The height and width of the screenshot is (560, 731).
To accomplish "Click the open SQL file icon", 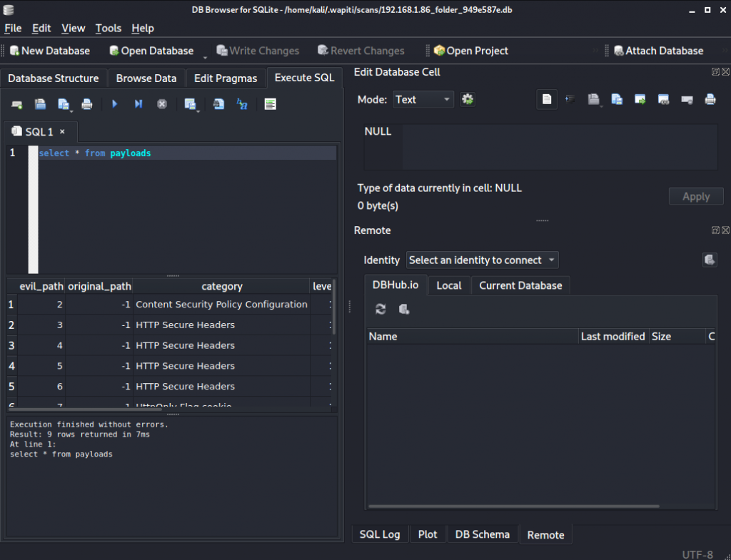I will point(40,104).
